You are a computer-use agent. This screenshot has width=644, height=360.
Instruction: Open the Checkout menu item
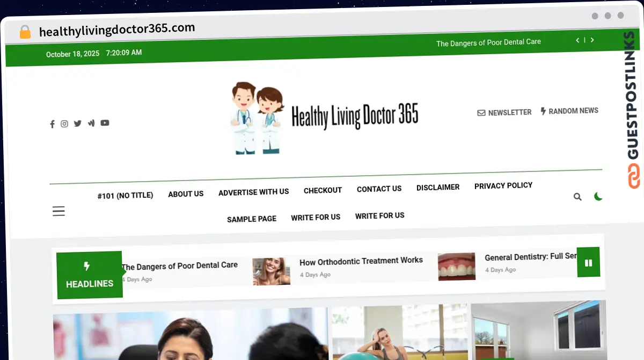(323, 190)
